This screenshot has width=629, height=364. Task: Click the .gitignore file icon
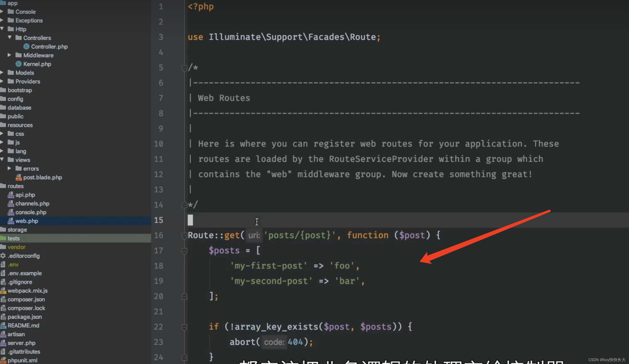click(3, 282)
